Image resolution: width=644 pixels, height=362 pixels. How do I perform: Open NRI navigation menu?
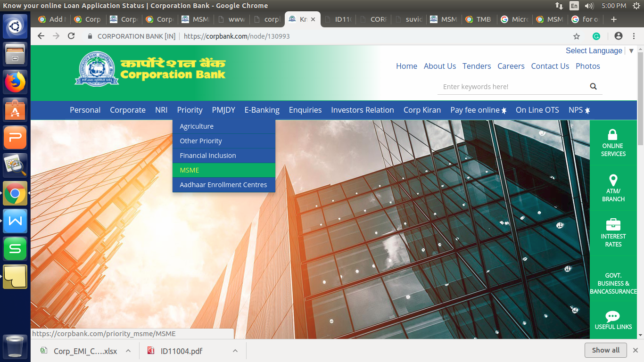[161, 110]
